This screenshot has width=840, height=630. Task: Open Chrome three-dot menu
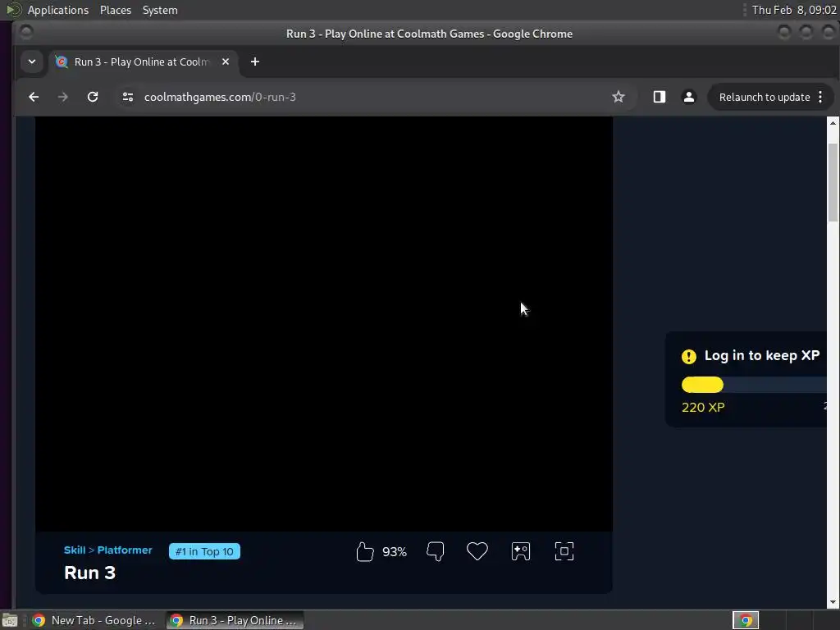(820, 97)
